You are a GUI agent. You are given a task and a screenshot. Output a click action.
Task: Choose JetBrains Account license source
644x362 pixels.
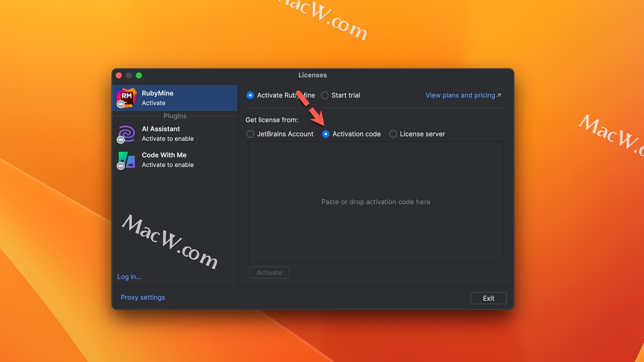[x=250, y=134]
